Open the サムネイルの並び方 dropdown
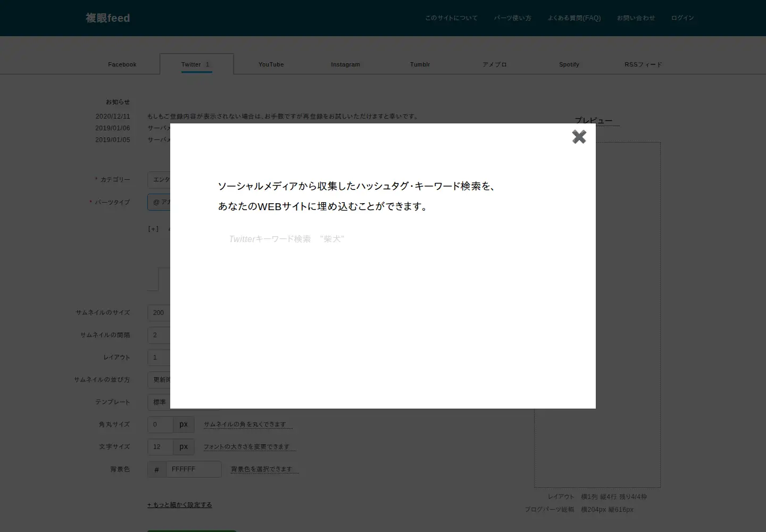 point(159,380)
